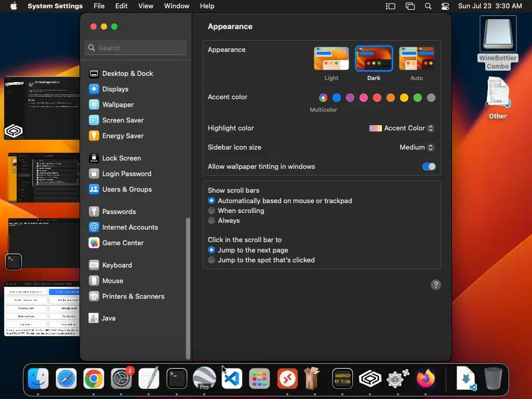The width and height of the screenshot is (532, 399).
Task: Pick the green accent color
Action: [x=418, y=98]
